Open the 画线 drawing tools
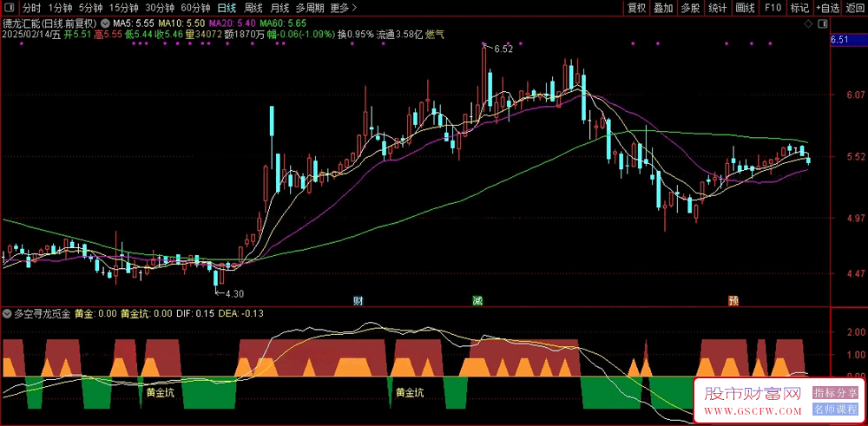868x426 pixels. [745, 8]
